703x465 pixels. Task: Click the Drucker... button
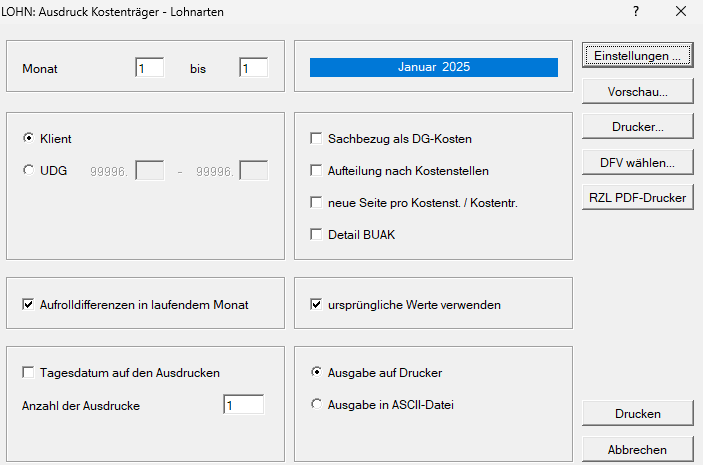637,127
